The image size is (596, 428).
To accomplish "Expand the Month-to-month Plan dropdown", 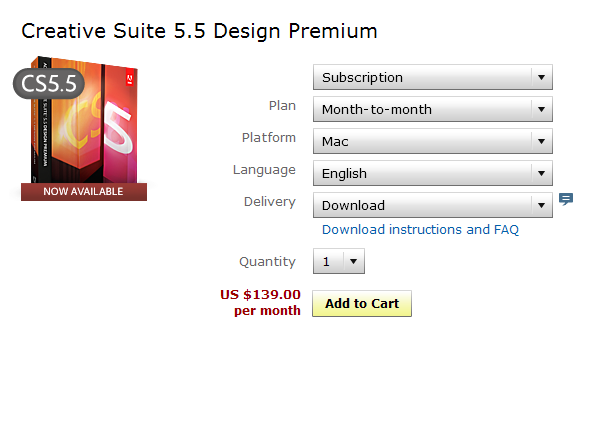I will coord(433,109).
